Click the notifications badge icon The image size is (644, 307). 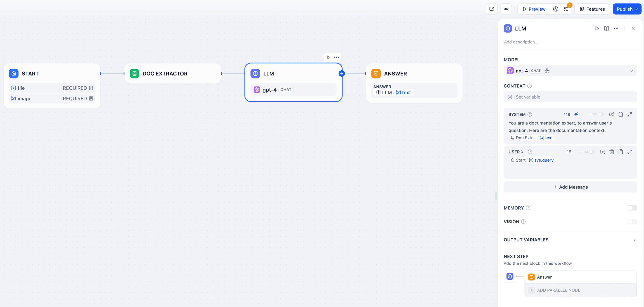click(x=566, y=9)
